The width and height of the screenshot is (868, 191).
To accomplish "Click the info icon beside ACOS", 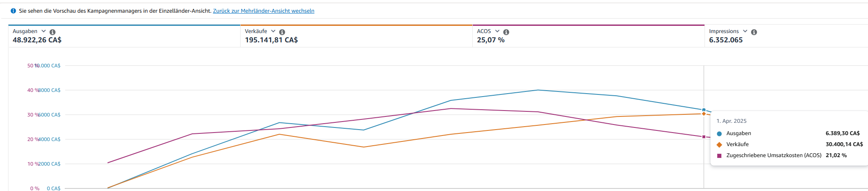I will (506, 32).
